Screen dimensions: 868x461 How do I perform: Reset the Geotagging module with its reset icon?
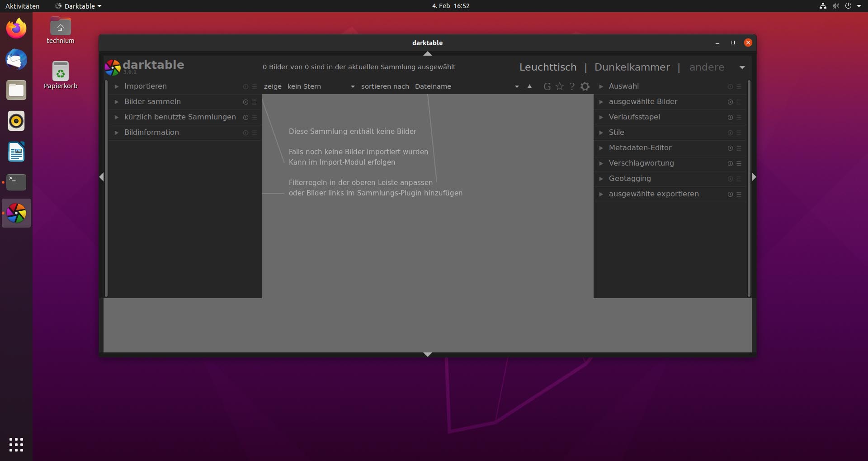tap(730, 179)
